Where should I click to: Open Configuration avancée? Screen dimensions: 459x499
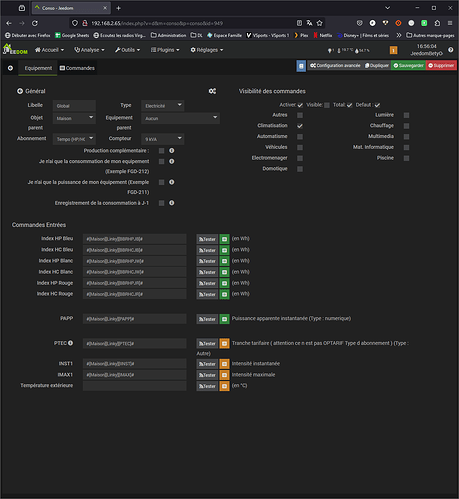(335, 66)
